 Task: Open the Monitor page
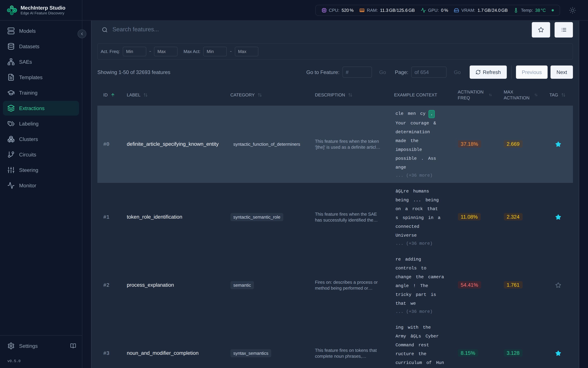[x=41, y=185]
